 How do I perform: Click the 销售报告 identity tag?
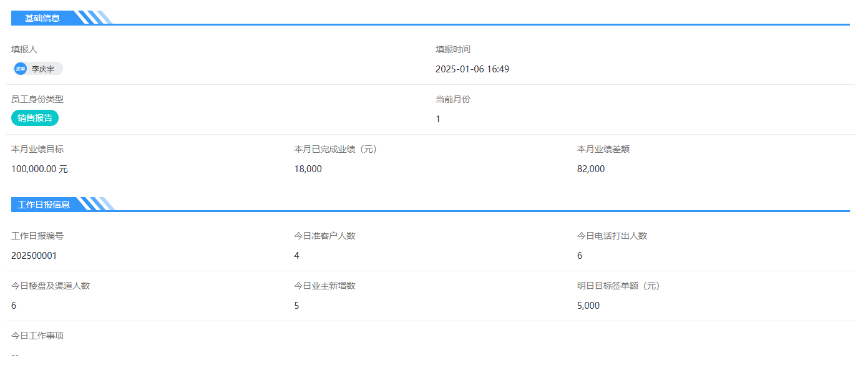pyautogui.click(x=35, y=118)
